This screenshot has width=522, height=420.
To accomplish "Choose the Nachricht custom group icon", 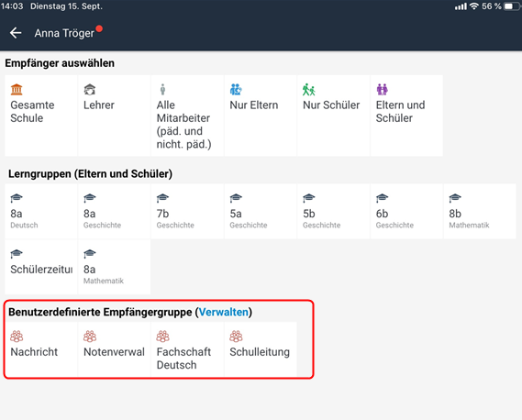I will pyautogui.click(x=17, y=337).
